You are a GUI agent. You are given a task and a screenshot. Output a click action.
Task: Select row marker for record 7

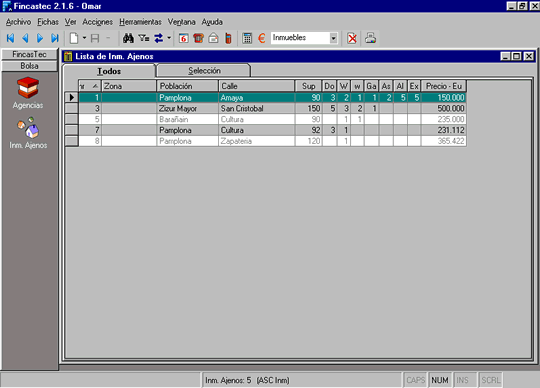pos(72,130)
